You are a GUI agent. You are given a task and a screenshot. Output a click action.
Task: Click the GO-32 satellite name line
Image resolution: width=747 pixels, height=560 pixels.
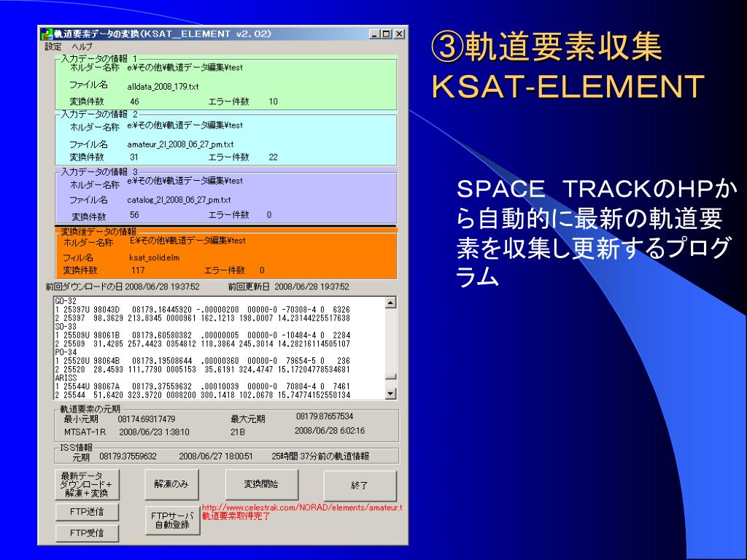(66, 301)
